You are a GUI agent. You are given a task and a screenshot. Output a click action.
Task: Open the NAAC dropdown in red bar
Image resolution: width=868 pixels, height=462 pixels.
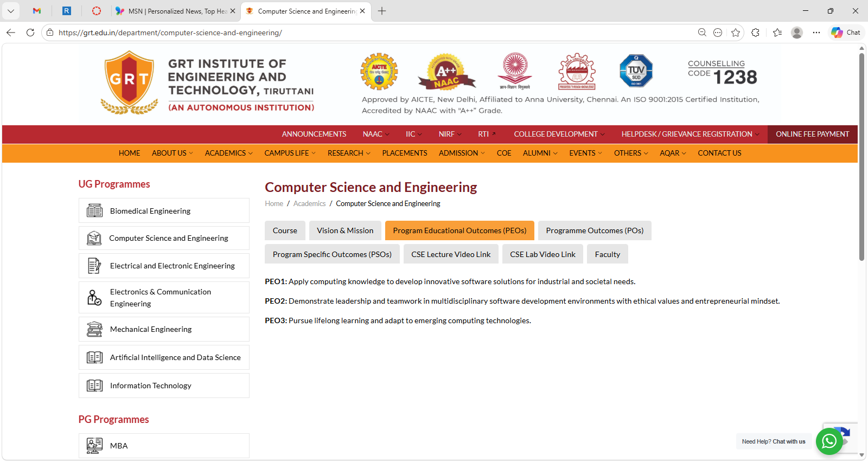(x=375, y=134)
